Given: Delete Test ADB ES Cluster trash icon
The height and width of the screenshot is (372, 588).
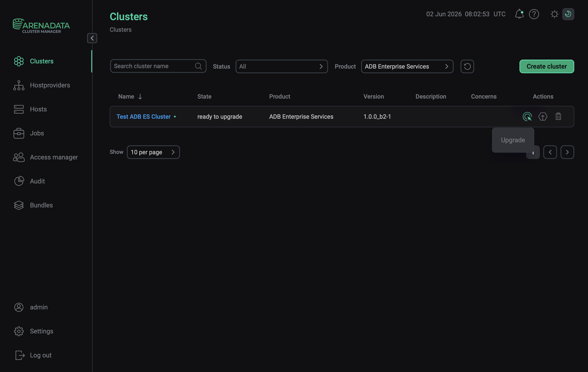Looking at the screenshot, I should click(558, 117).
